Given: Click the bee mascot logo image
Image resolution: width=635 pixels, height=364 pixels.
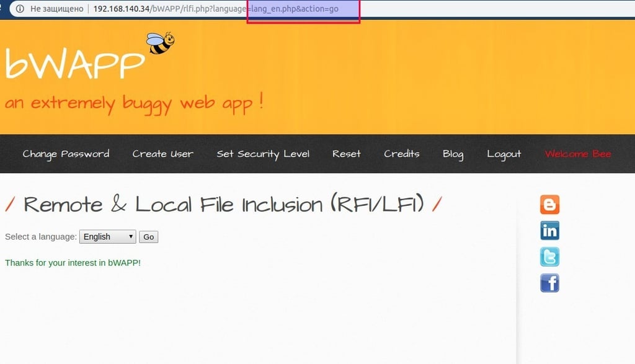Looking at the screenshot, I should pos(161,43).
